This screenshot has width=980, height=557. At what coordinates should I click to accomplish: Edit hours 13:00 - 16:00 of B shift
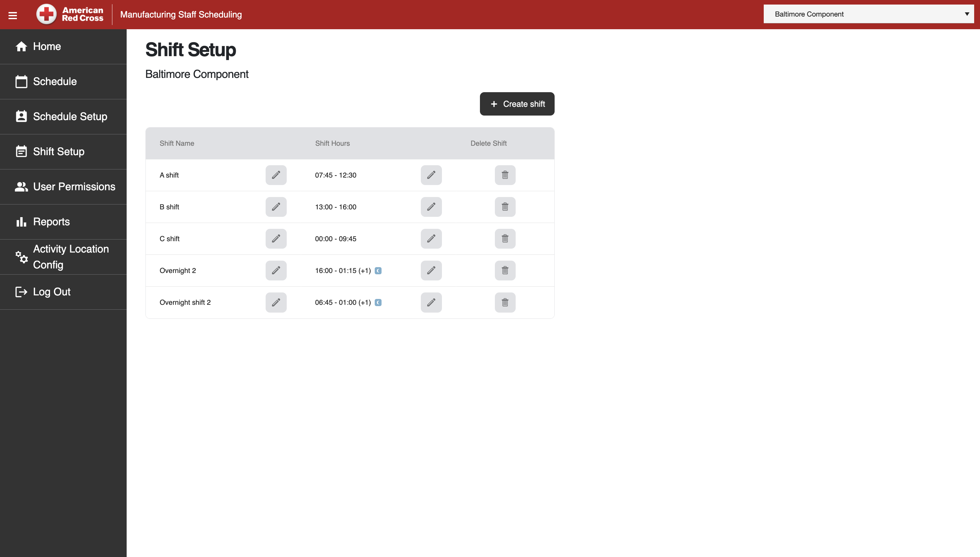coord(431,207)
